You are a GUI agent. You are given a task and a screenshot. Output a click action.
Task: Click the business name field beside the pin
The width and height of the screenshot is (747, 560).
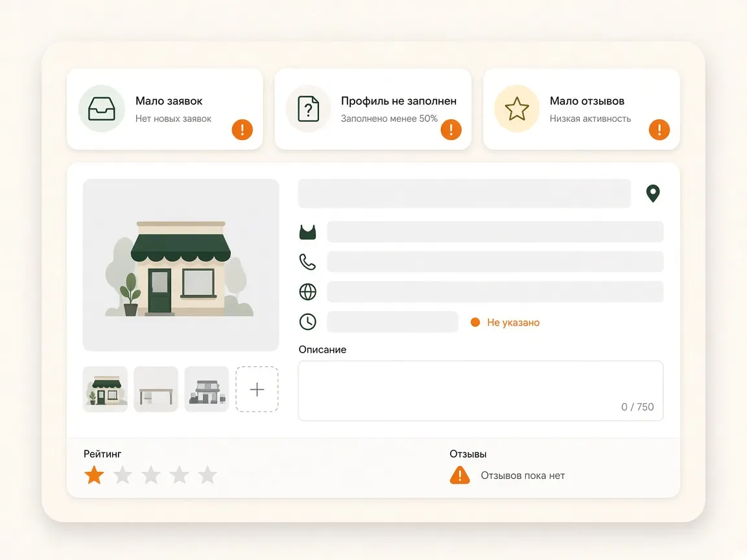click(464, 193)
